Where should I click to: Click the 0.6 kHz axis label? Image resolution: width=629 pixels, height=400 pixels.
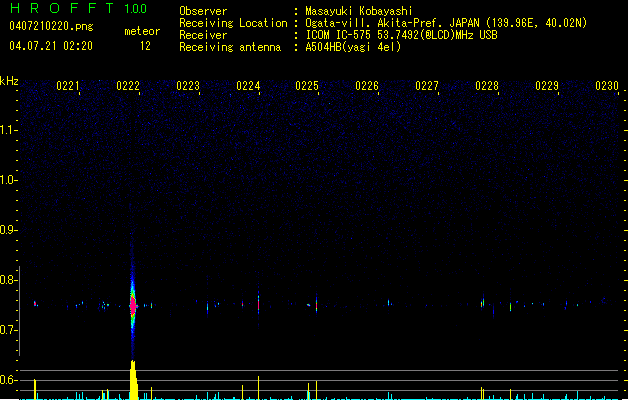point(8,380)
